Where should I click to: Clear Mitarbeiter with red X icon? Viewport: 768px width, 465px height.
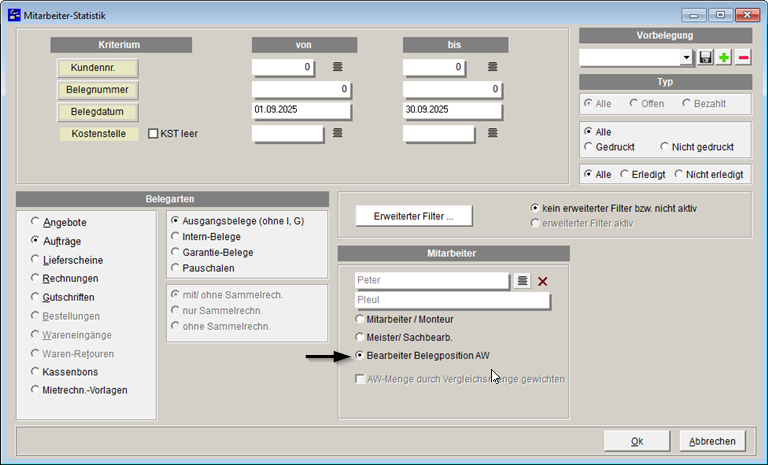click(543, 281)
